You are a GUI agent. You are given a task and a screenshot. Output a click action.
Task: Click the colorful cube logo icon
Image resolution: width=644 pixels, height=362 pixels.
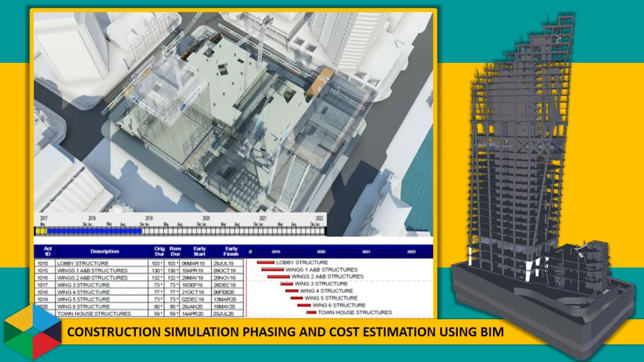click(x=32, y=331)
